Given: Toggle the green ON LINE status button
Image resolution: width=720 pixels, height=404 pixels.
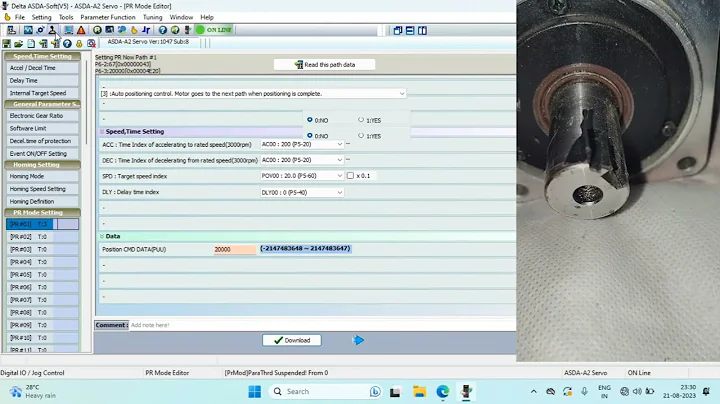Looking at the screenshot, I should (x=214, y=30).
